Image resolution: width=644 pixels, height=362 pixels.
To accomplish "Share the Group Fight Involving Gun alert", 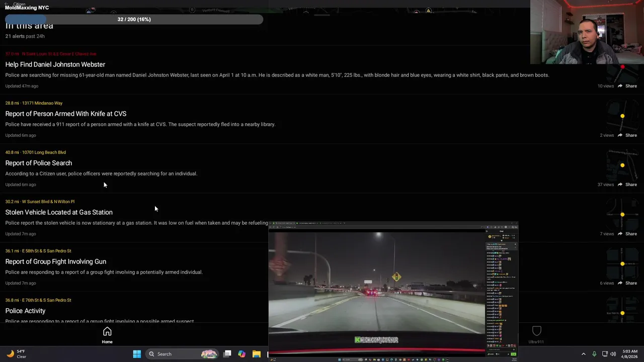I will coord(627,283).
